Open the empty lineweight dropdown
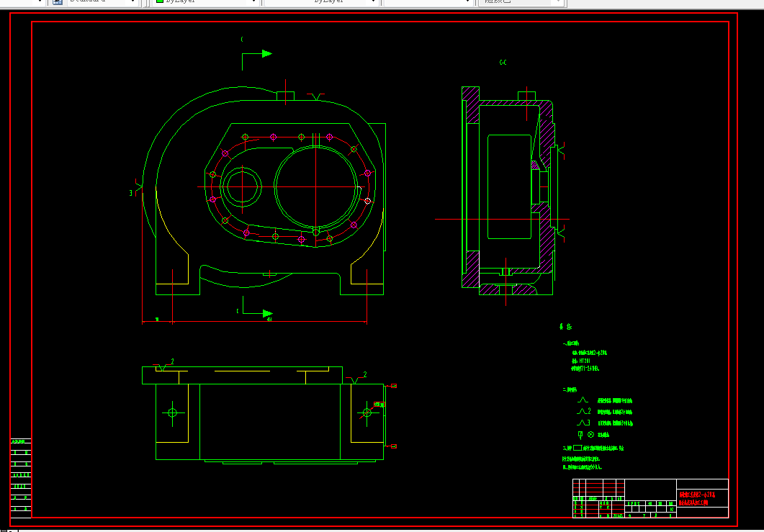 click(x=428, y=2)
